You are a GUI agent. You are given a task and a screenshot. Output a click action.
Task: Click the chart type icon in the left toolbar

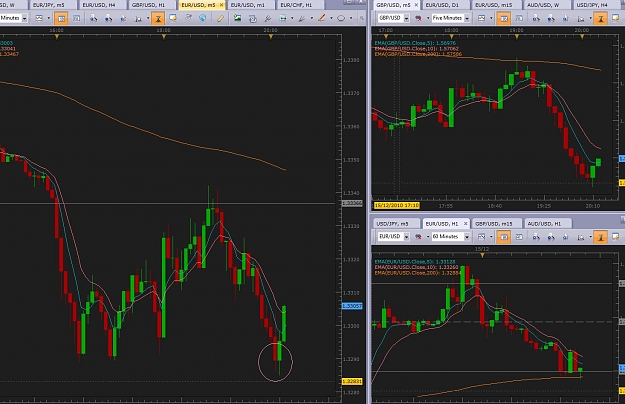coord(39,18)
